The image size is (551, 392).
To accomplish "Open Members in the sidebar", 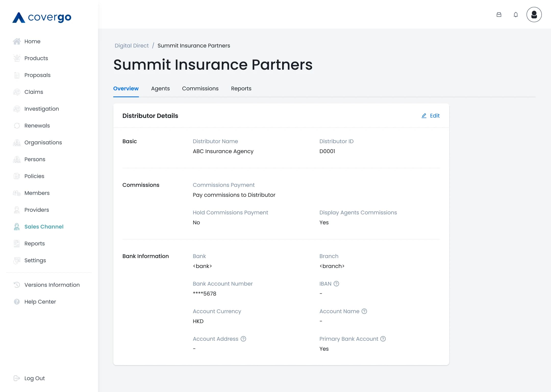I will click(37, 193).
